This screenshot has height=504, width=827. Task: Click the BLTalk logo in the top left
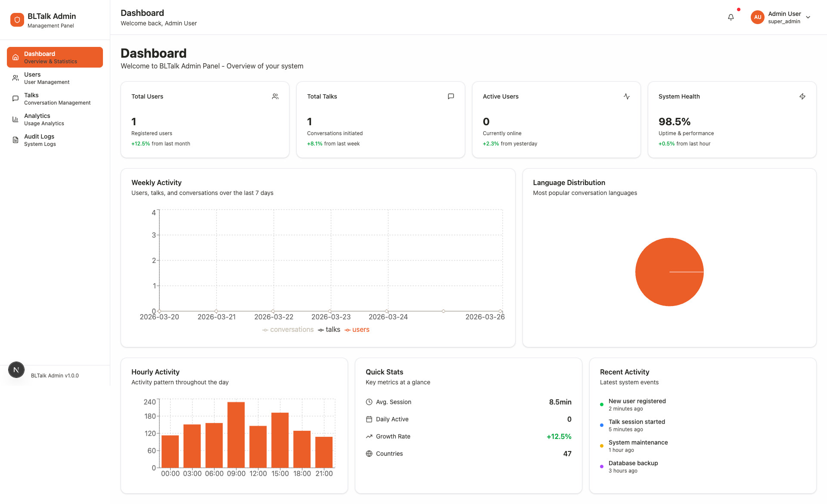tap(17, 19)
